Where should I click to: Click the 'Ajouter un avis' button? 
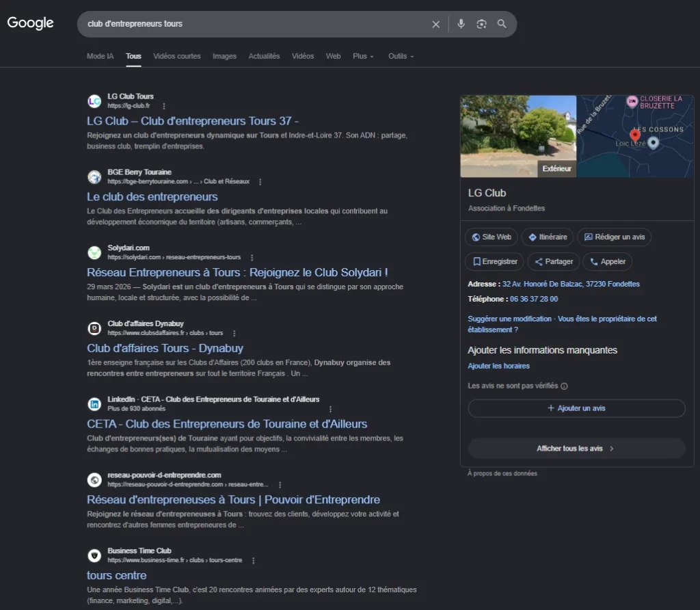click(x=576, y=408)
